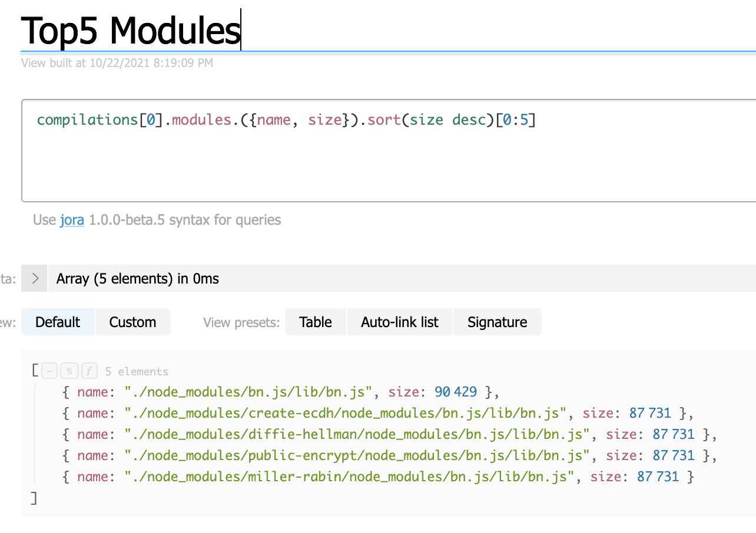Click inside the query editor field

click(x=389, y=151)
